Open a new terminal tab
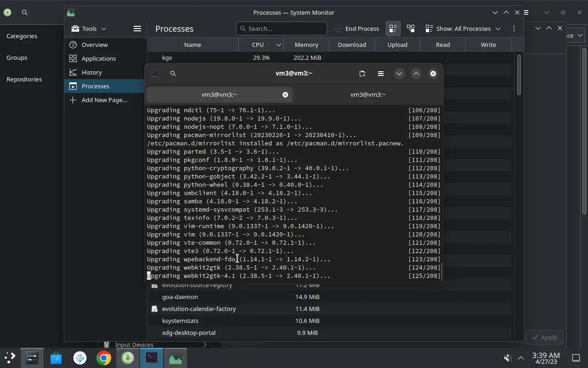This screenshot has width=588, height=368. coord(362,74)
